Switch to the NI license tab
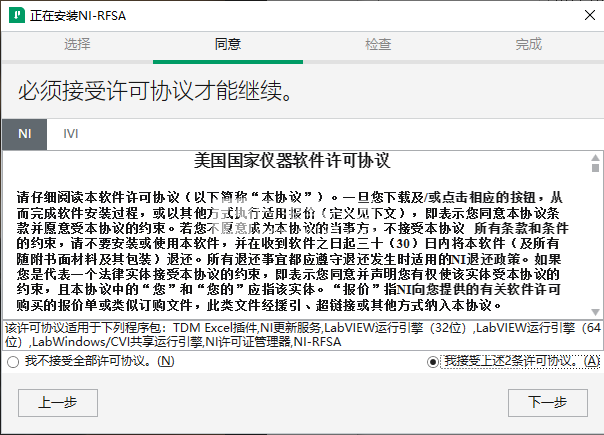The image size is (604, 435). [x=25, y=134]
